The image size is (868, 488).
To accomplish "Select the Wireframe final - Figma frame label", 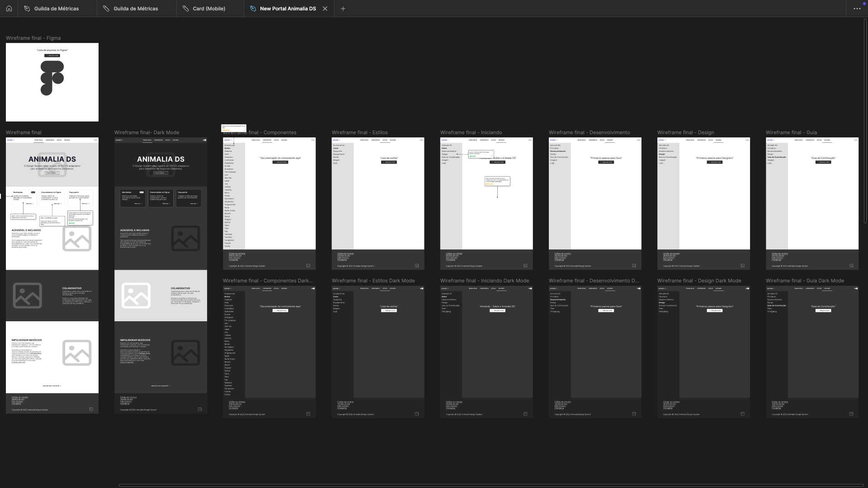I will point(33,38).
